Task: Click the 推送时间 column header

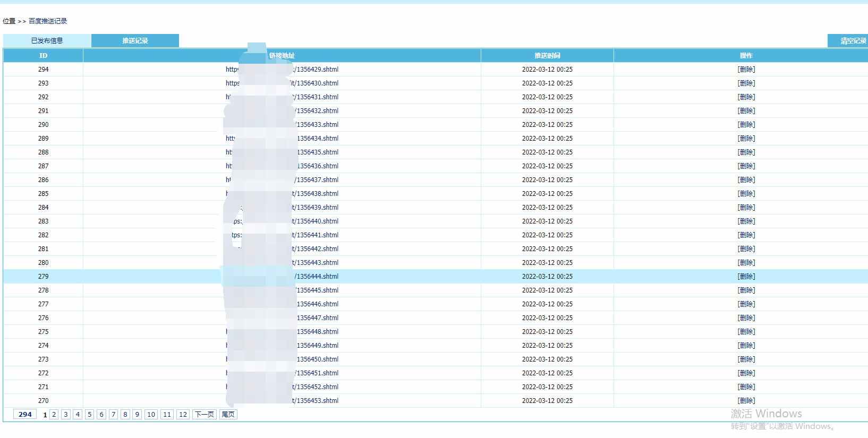Action: (x=547, y=56)
